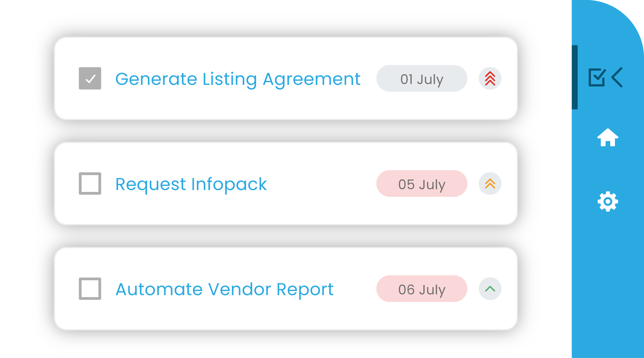Click the 05 July due date pill
The height and width of the screenshot is (358, 644).
click(x=422, y=184)
